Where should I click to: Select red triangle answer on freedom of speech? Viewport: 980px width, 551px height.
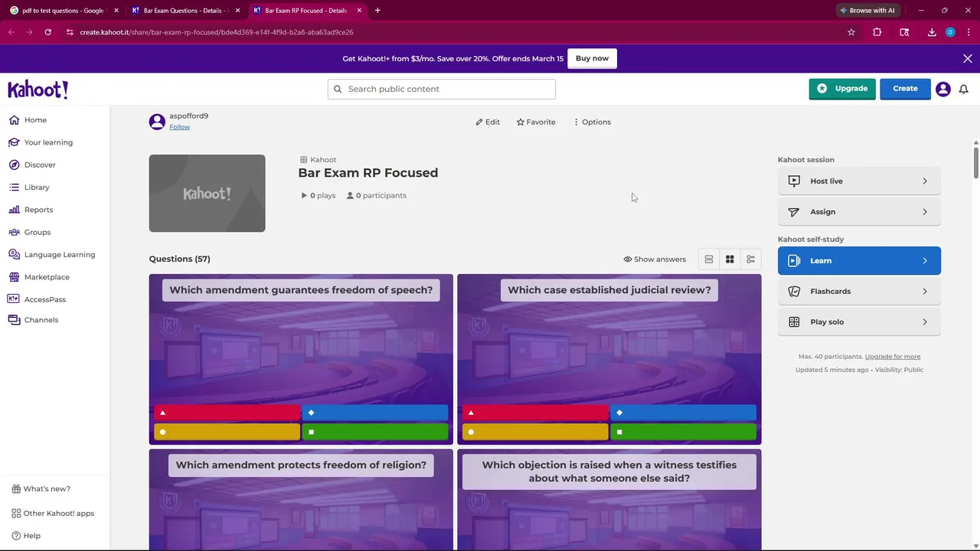pyautogui.click(x=227, y=412)
